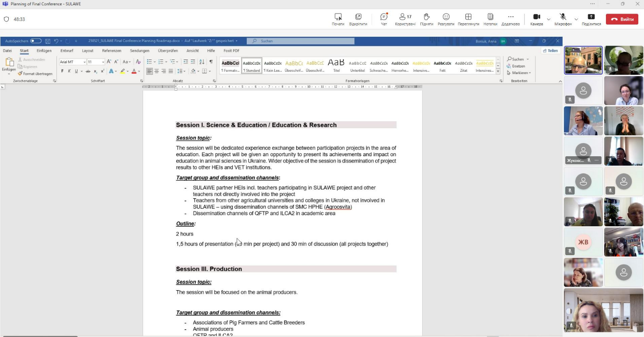The image size is (644, 337).
Task: Click the ЖВ participant tile
Action: [x=583, y=242]
